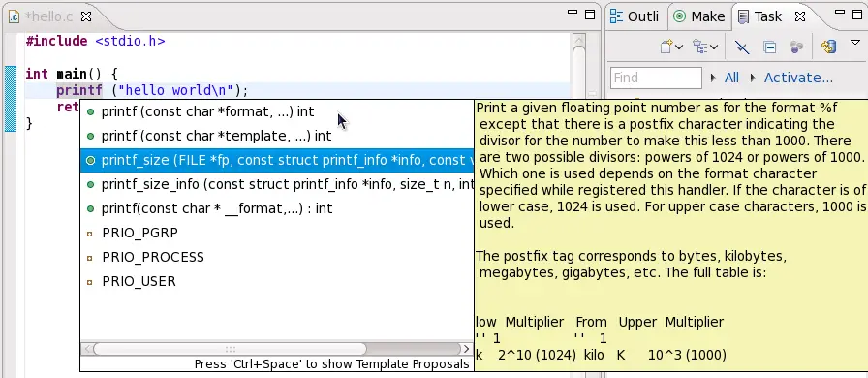868x378 pixels.
Task: Click the int main() line
Action: (72, 74)
